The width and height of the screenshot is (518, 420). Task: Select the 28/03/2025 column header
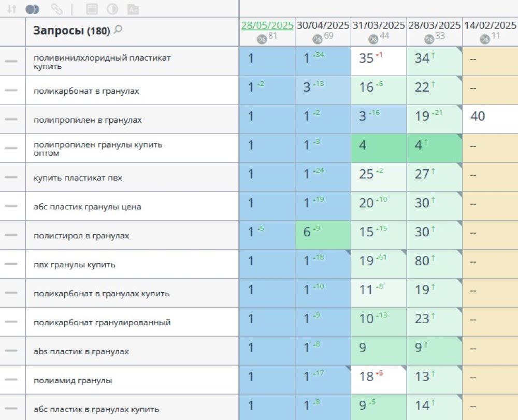pos(433,24)
